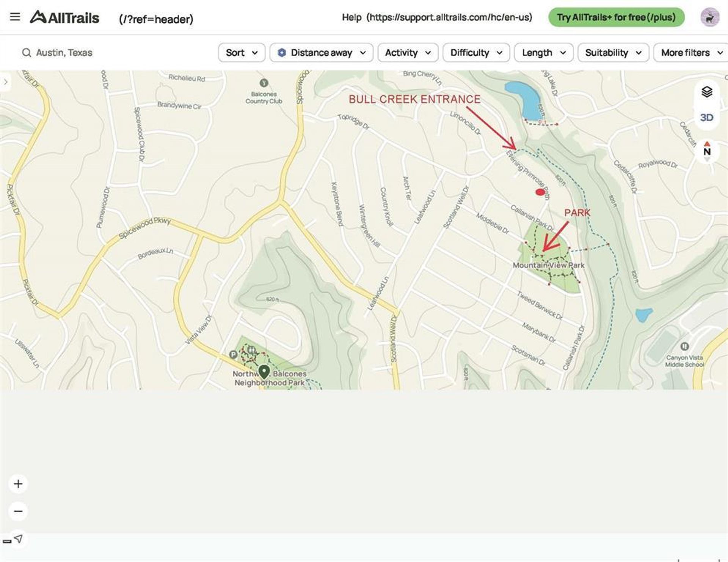The height and width of the screenshot is (562, 728).
Task: Click the Canyon Vista Middle School label
Action: [x=684, y=361]
